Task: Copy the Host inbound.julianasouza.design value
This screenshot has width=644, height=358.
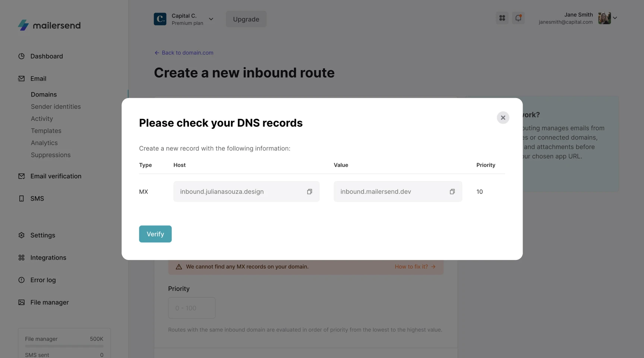Action: point(309,192)
